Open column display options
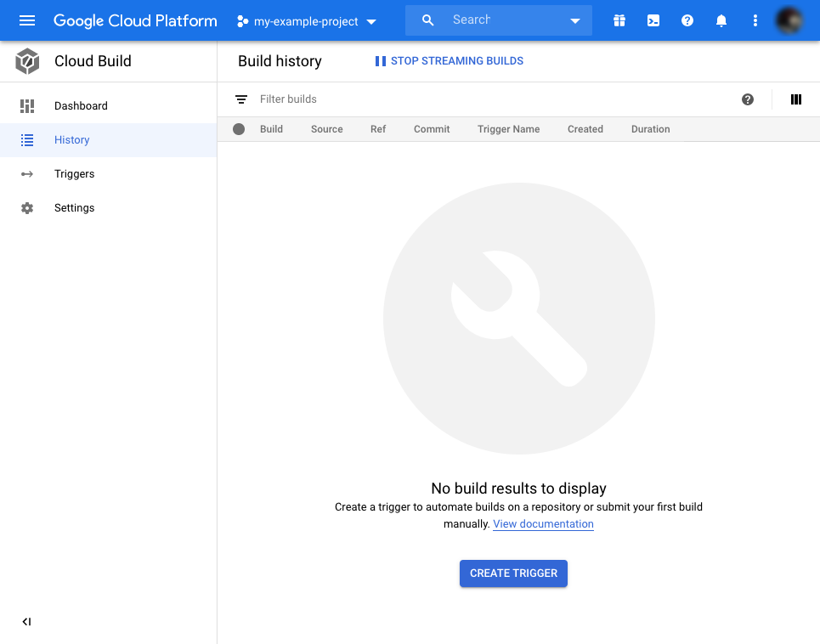 pos(796,99)
